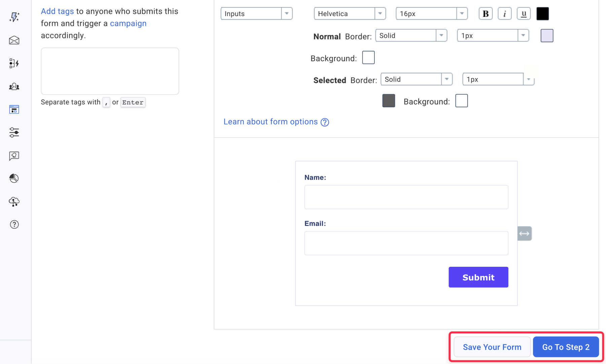This screenshot has width=606, height=364.
Task: Open the workflow lightning list sidebar icon
Action: tap(14, 63)
